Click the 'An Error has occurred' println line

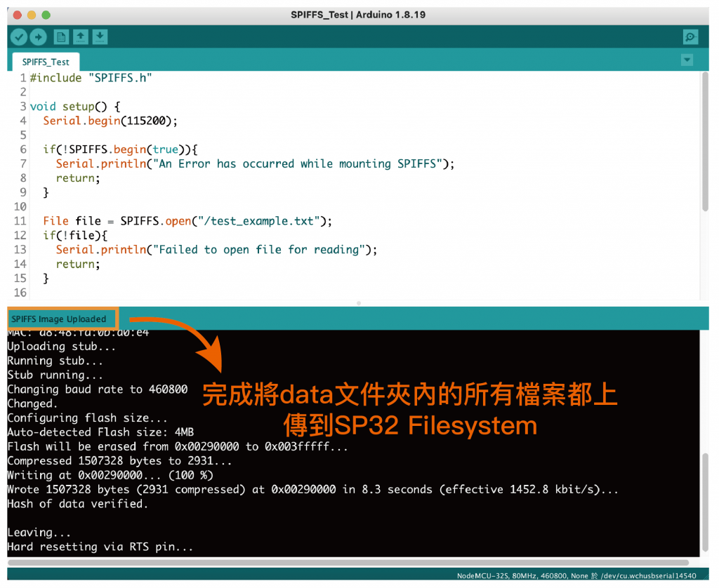coord(255,163)
